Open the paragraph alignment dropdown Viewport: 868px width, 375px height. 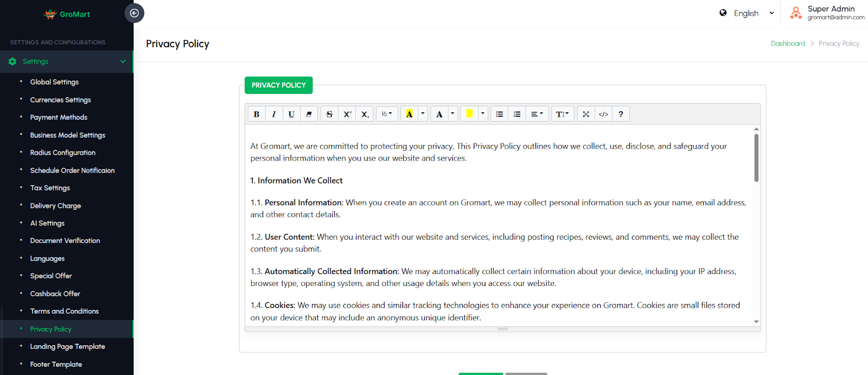[537, 114]
